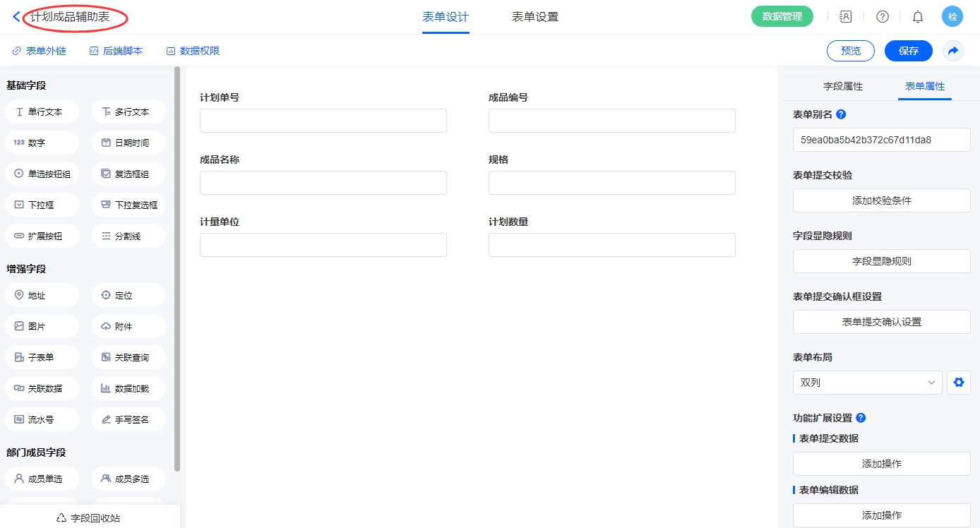Click the contacts icon in top bar
This screenshot has width=980, height=528.
[x=845, y=17]
